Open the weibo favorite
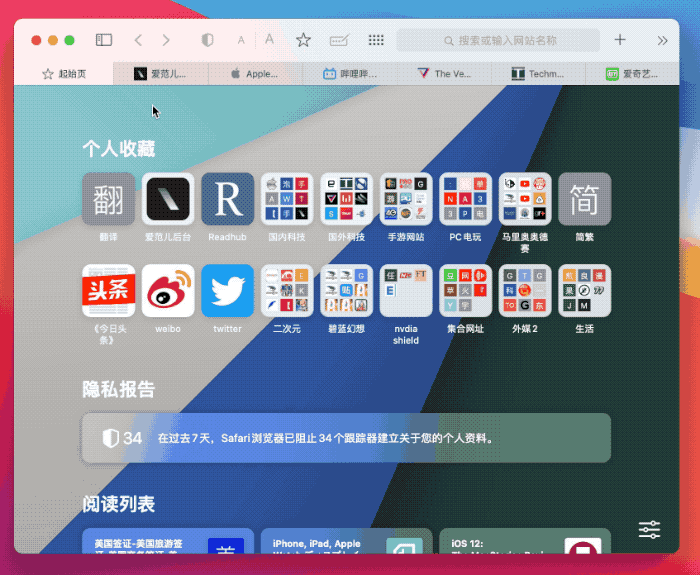This screenshot has height=575, width=700. coord(168,291)
